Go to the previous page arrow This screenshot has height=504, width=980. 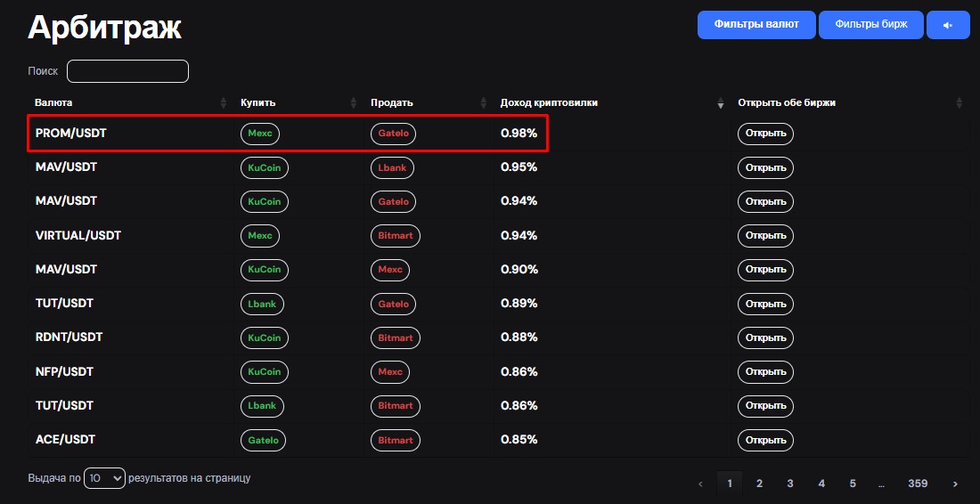pos(700,484)
